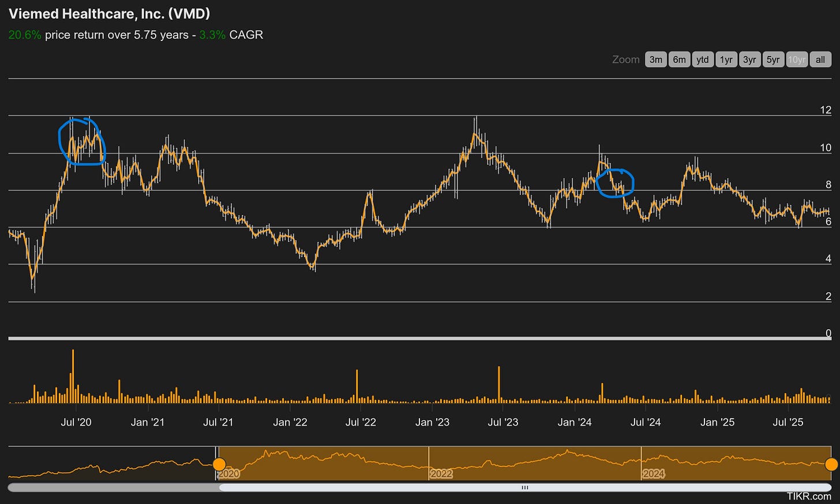840x504 pixels.
Task: Click the Jan '22 axis label
Action: [x=290, y=422]
